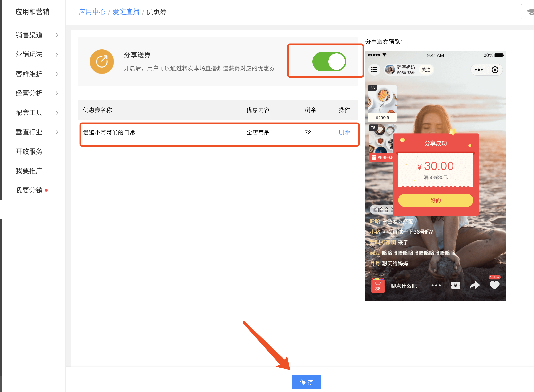534x392 pixels.
Task: Click the 应用和营销 sidebar title
Action: [x=32, y=12]
